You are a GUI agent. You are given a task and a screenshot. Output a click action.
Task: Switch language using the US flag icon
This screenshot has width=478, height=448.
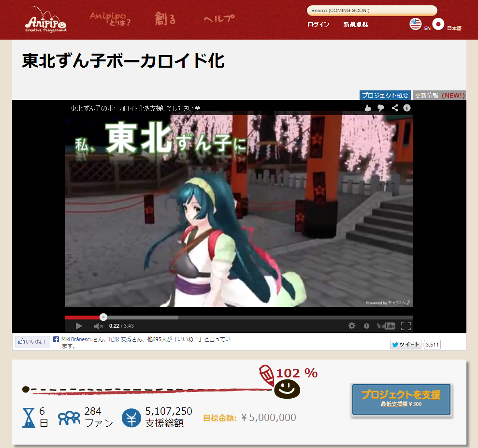[415, 24]
